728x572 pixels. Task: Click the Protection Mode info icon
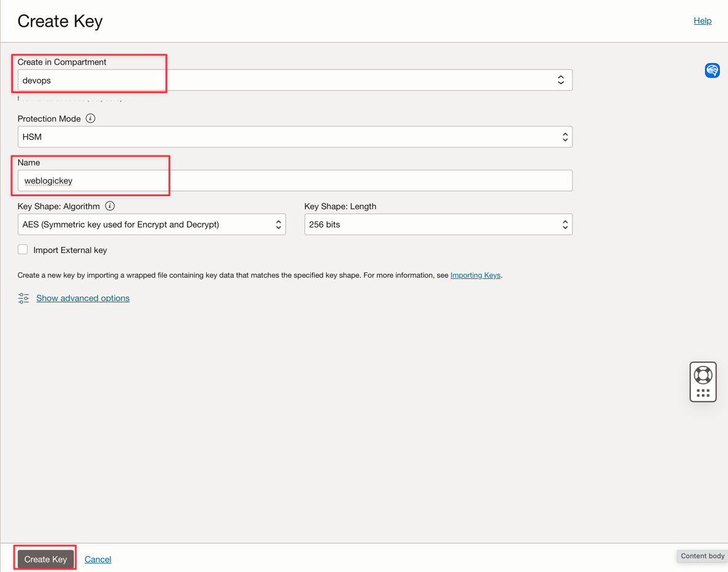click(91, 118)
